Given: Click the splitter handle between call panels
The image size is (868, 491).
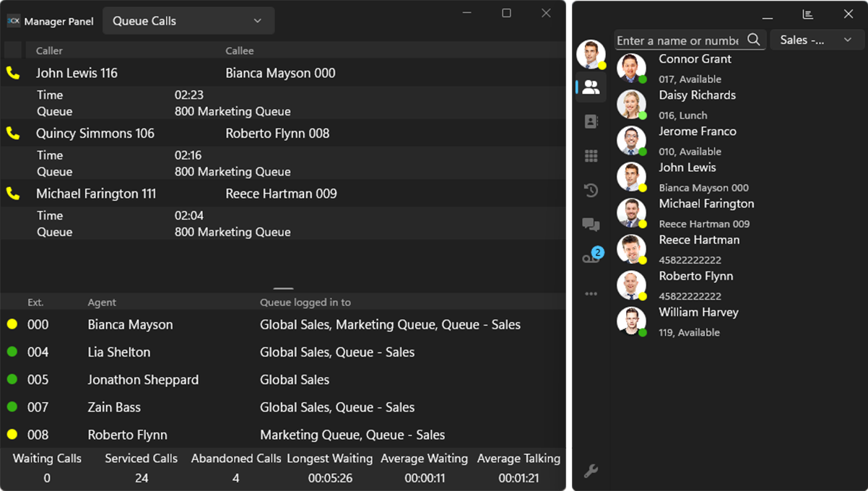Looking at the screenshot, I should [283, 288].
